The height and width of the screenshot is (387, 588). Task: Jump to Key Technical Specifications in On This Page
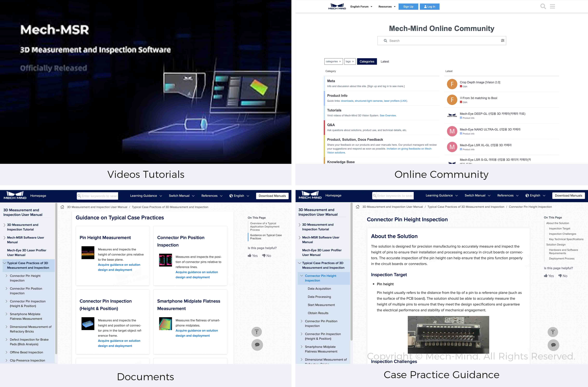coord(566,239)
